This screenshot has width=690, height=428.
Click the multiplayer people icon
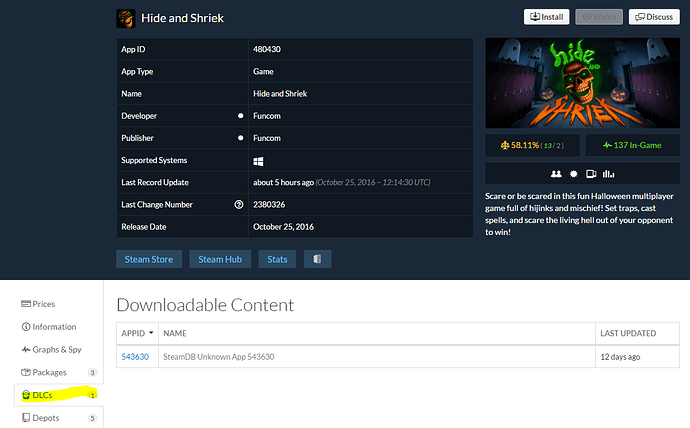[556, 174]
